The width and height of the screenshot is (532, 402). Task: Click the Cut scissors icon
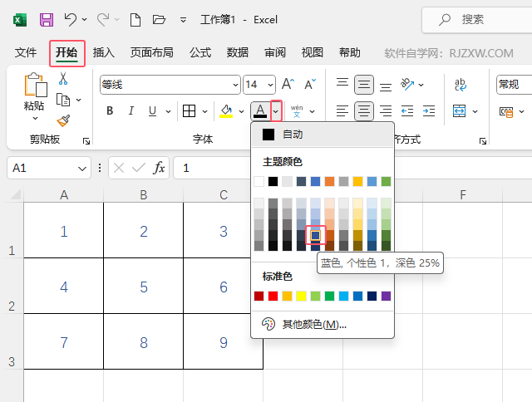point(63,79)
